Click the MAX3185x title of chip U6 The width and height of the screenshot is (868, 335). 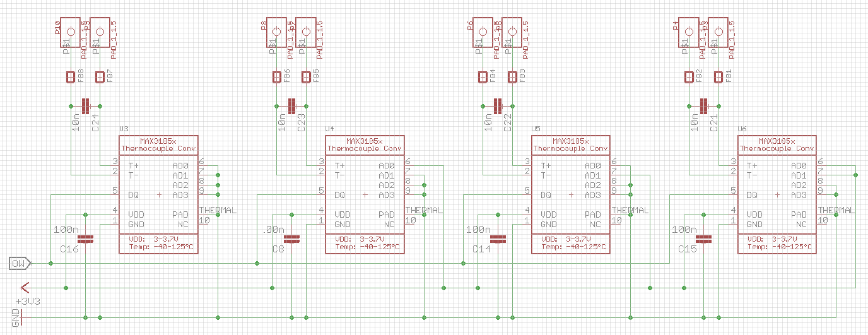click(x=777, y=141)
